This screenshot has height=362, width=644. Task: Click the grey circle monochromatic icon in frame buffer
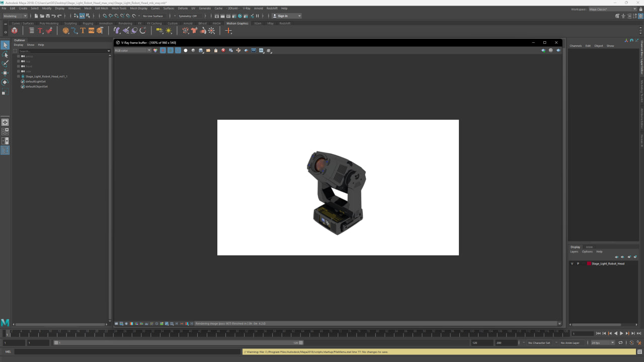tap(193, 50)
